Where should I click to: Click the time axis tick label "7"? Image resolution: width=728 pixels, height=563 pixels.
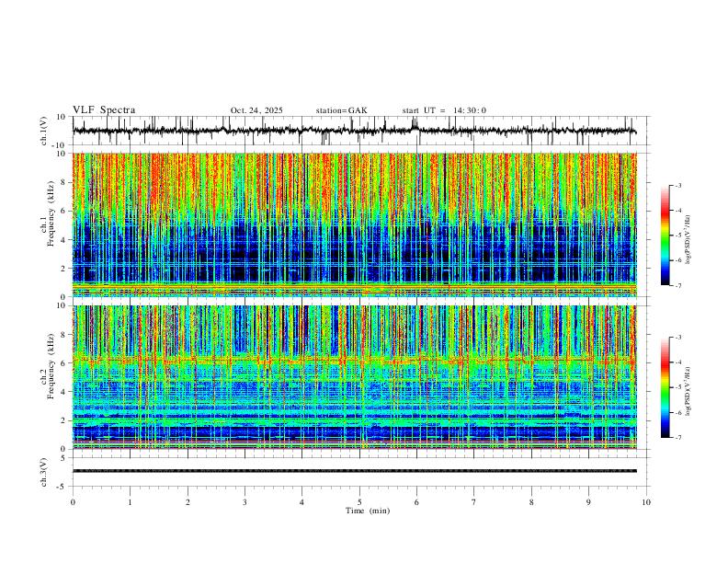coord(474,502)
